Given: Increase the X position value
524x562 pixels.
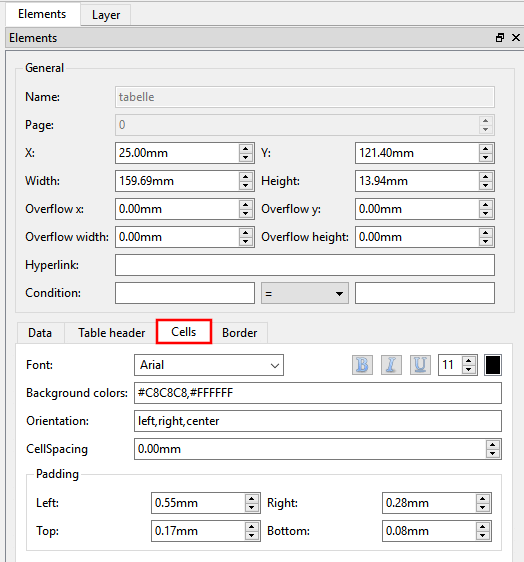Looking at the screenshot, I should 246,149.
